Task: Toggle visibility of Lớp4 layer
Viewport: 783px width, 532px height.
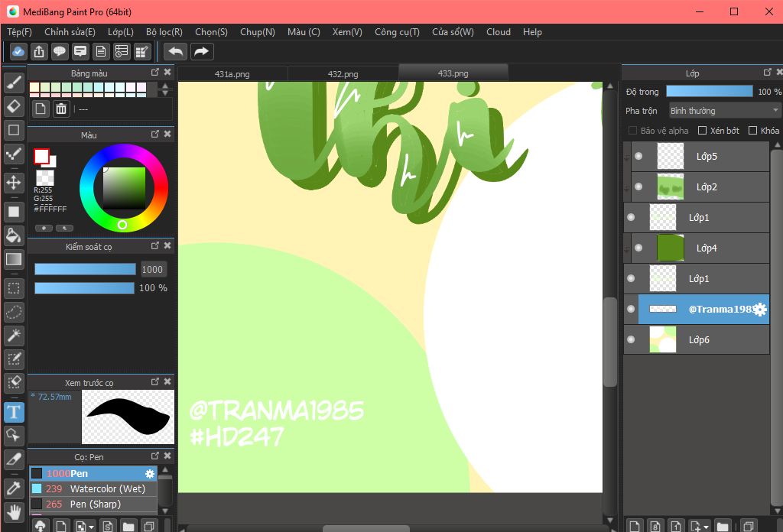Action: (x=638, y=248)
